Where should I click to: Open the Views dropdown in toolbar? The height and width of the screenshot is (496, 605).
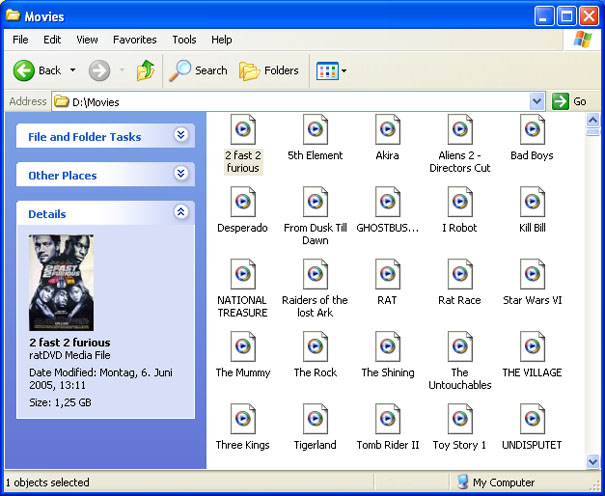coord(331,70)
